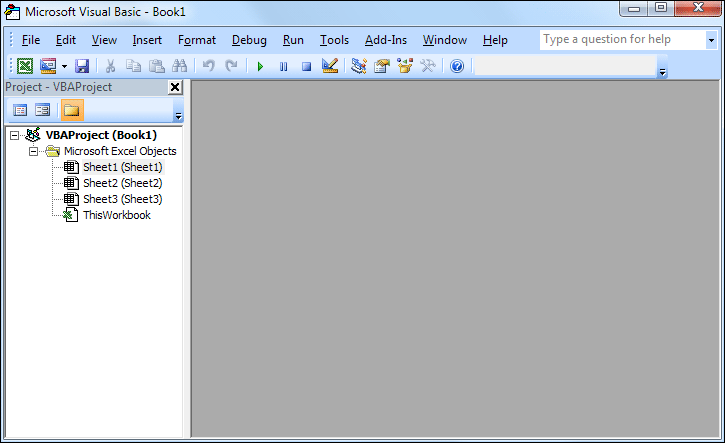This screenshot has width=725, height=443.
Task: Click the Reset stop icon
Action: 306,67
